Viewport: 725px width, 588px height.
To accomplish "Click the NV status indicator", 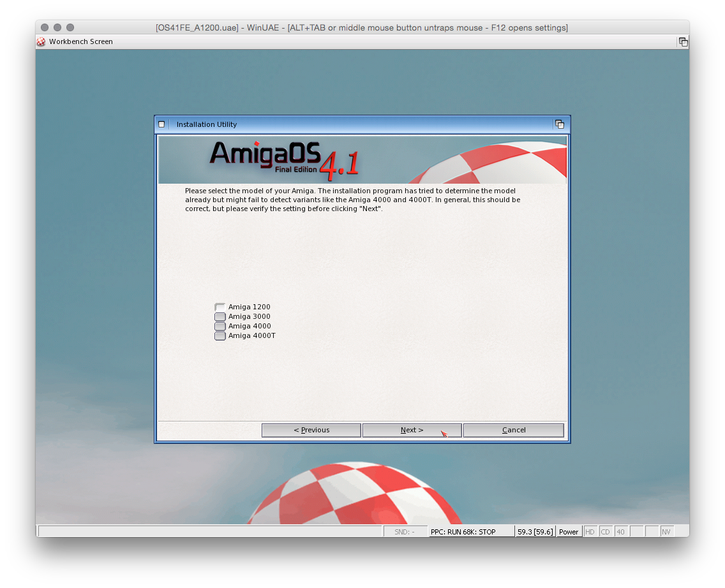I will click(x=666, y=532).
